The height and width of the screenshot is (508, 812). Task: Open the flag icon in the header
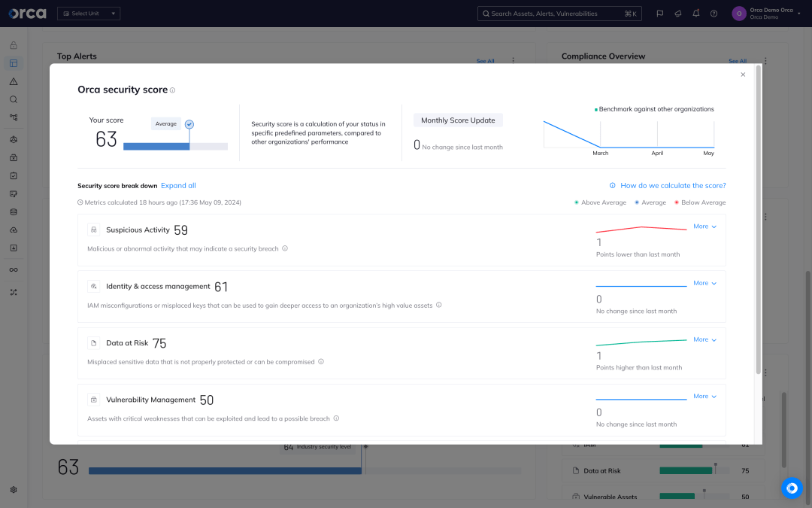coord(660,14)
